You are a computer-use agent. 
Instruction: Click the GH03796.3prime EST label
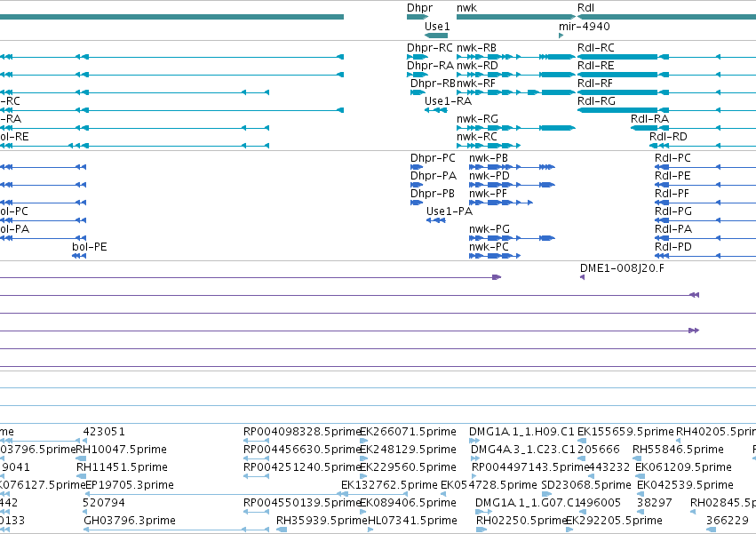(129, 521)
